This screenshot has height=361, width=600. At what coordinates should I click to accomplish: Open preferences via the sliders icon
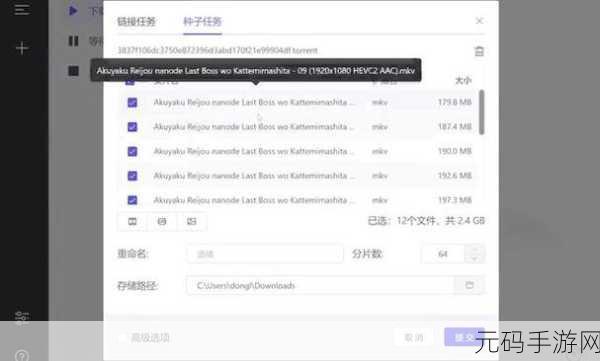(x=22, y=317)
